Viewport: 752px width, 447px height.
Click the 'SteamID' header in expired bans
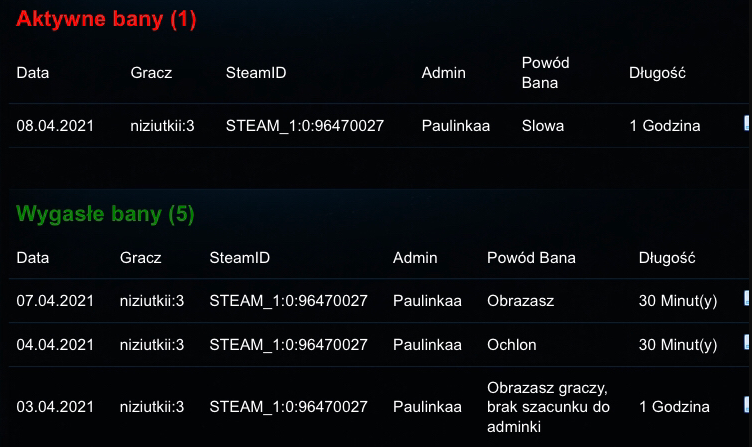pos(240,258)
